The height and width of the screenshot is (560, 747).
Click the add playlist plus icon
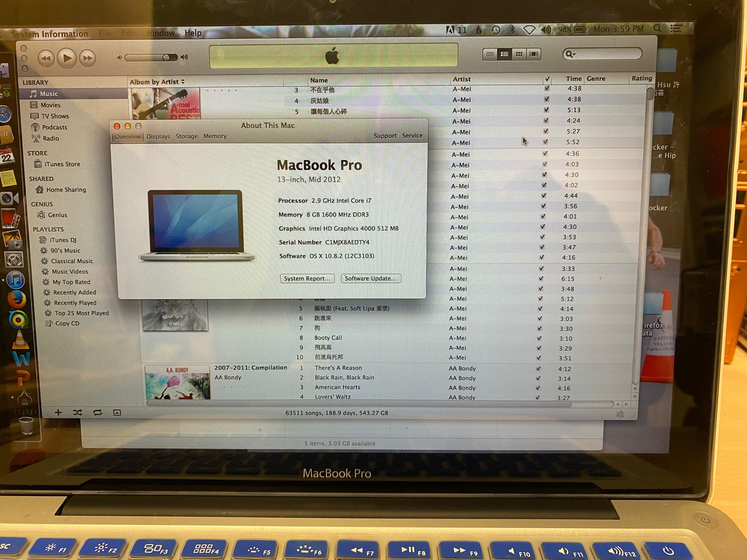tap(58, 413)
